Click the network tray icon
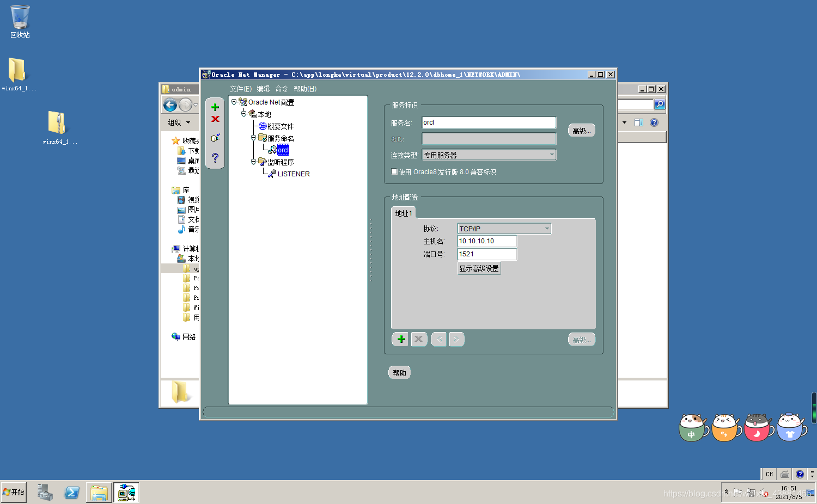Image resolution: width=817 pixels, height=504 pixels. tap(751, 493)
